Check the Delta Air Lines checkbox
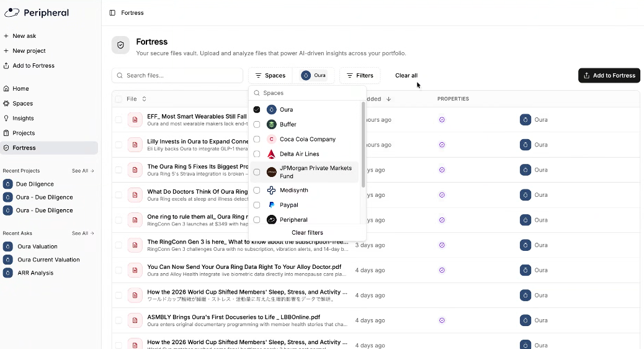This screenshot has width=644, height=349. click(x=257, y=154)
